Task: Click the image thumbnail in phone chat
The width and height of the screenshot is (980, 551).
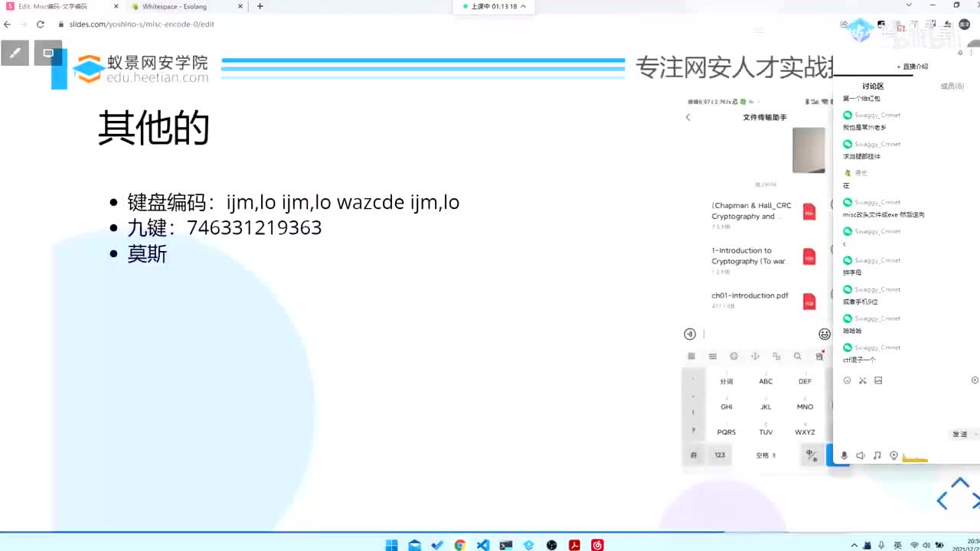Action: (808, 150)
